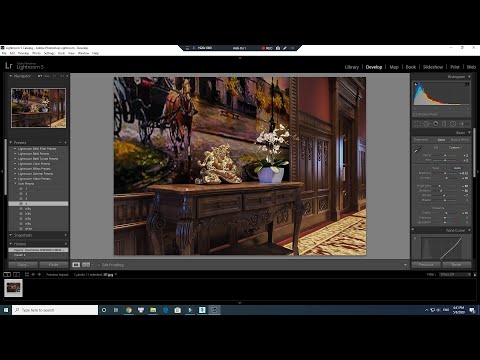This screenshot has height=360, width=480.
Task: Select the Adjustment Brush tool
Action: click(x=463, y=124)
